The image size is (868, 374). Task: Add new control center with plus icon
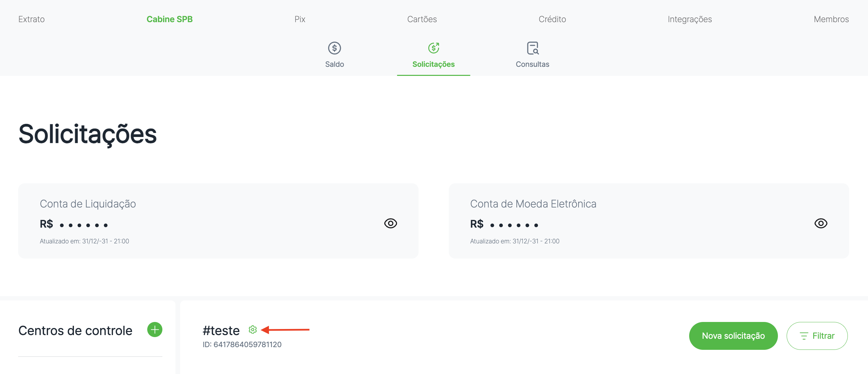[x=155, y=329]
